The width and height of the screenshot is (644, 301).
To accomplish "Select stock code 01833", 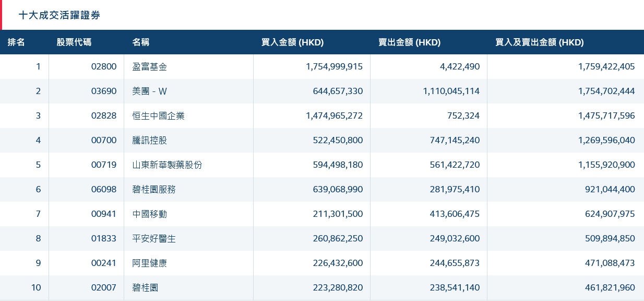I will (104, 239).
